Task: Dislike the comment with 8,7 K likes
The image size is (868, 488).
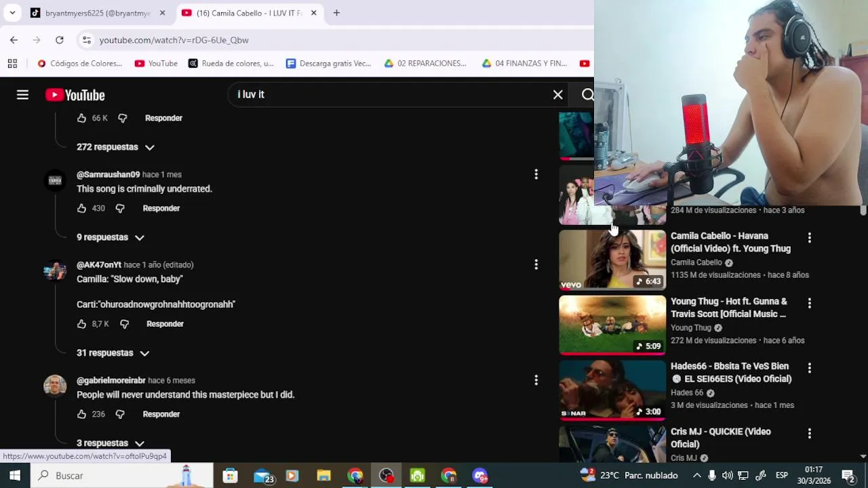Action: click(124, 324)
